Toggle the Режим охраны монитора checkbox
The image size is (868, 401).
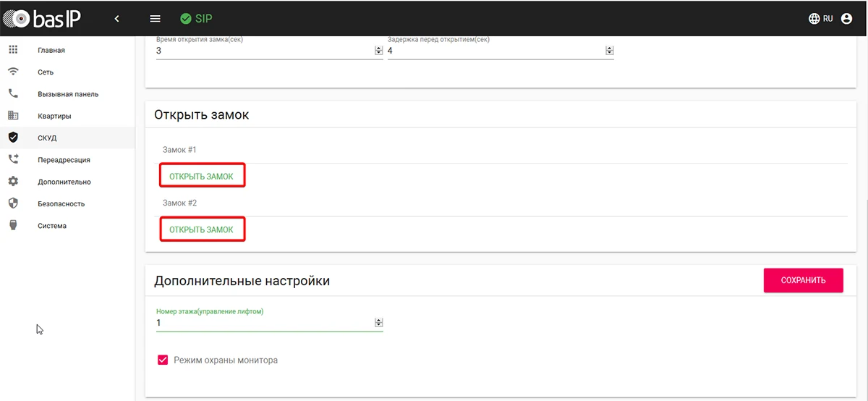[x=163, y=360]
